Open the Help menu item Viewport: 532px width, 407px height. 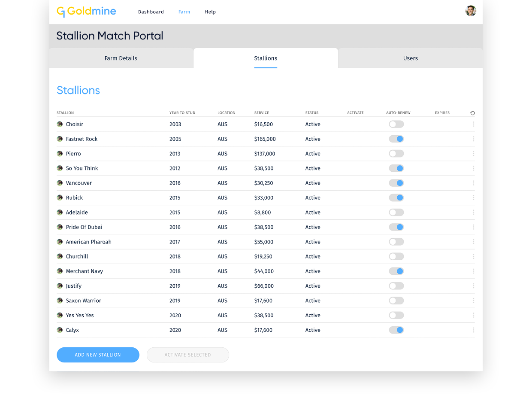tap(210, 12)
